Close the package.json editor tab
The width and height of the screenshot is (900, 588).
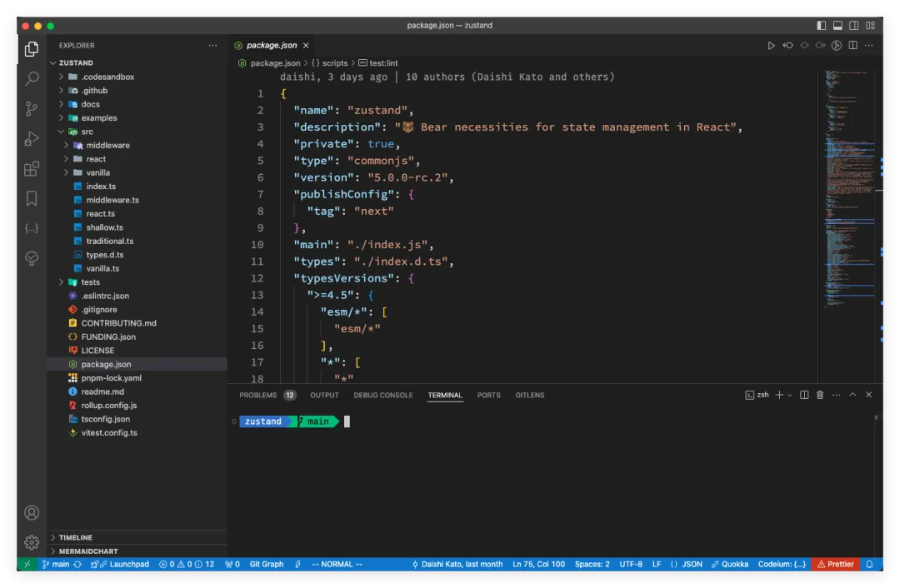306,45
